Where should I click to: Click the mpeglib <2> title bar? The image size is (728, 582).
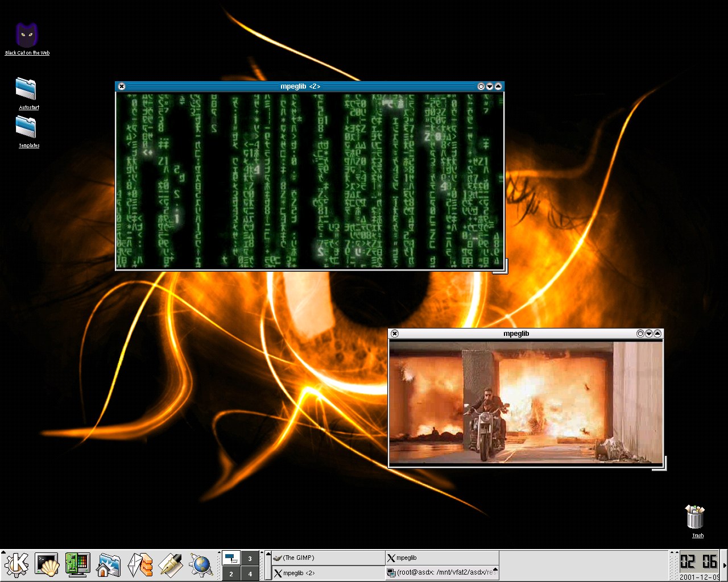pyautogui.click(x=300, y=86)
